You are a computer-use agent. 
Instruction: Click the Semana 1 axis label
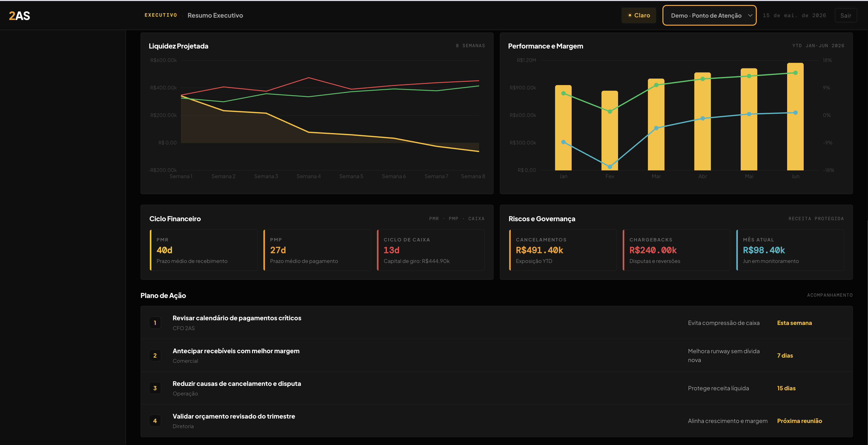click(181, 176)
